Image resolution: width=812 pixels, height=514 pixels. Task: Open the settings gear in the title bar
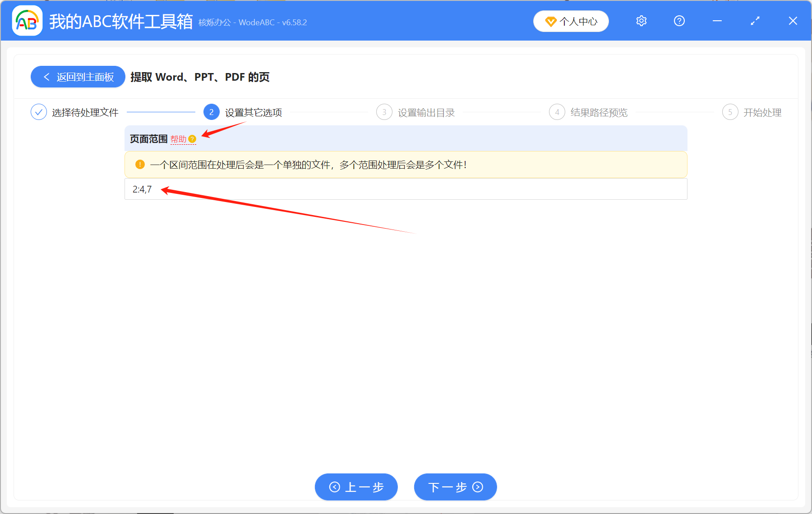click(x=641, y=21)
